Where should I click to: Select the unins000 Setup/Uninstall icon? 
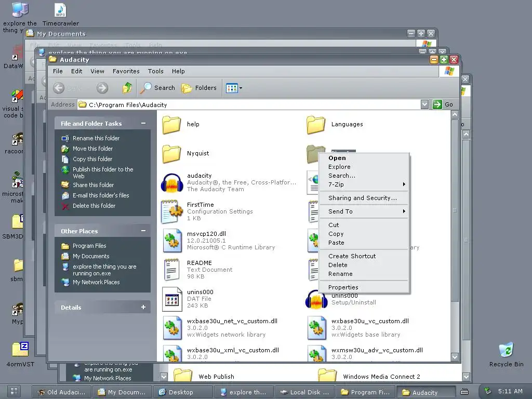tap(316, 300)
